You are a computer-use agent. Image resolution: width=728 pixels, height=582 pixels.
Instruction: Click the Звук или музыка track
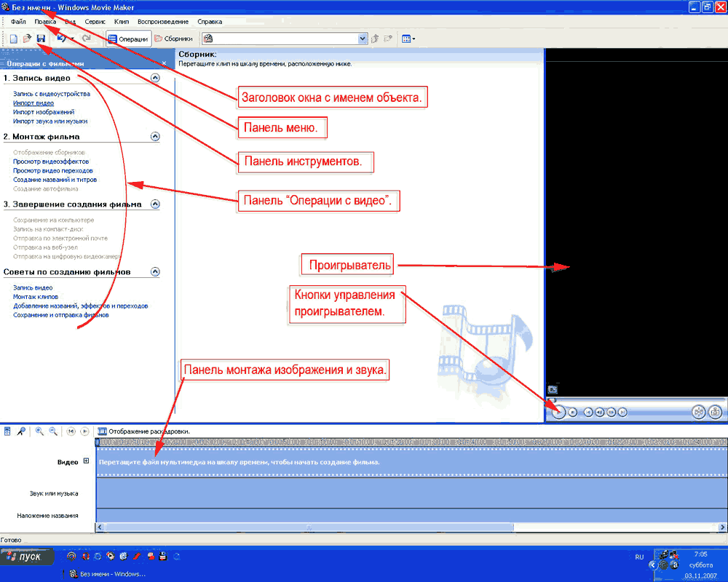point(412,493)
